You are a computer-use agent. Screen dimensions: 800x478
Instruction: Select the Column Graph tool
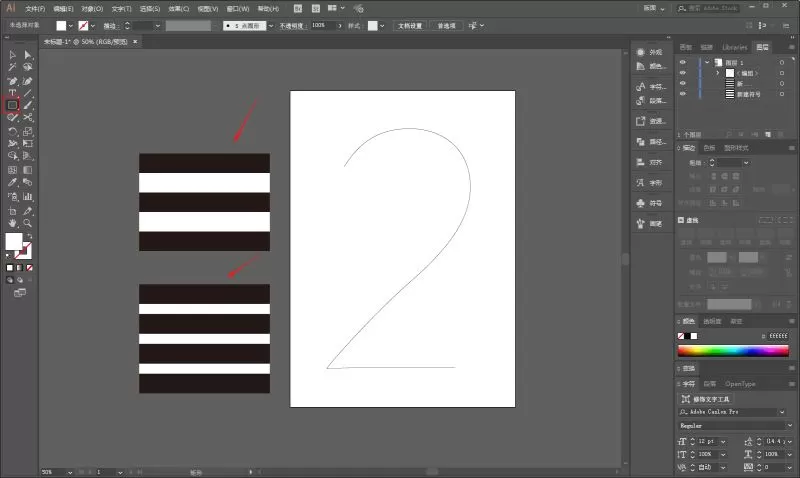pyautogui.click(x=28, y=196)
